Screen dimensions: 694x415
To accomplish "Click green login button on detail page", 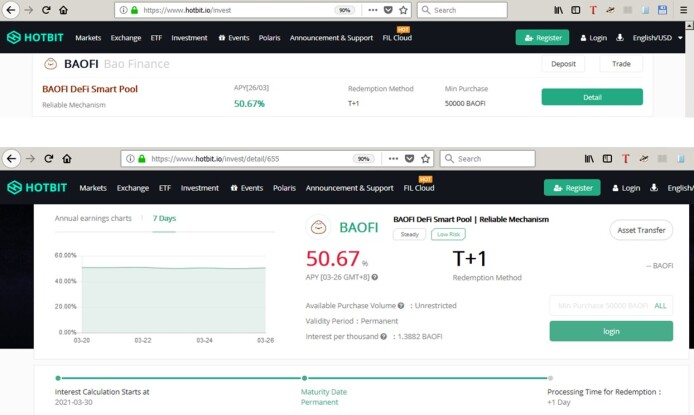I will [x=611, y=331].
